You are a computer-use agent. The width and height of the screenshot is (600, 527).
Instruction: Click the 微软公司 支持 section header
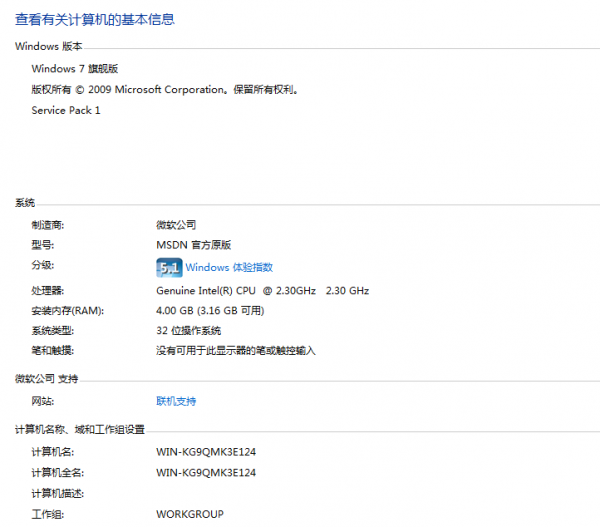[47, 379]
